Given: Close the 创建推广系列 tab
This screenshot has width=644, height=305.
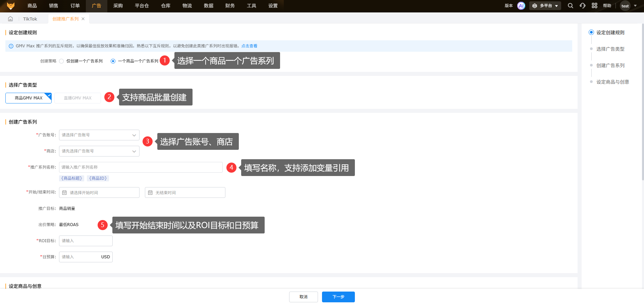Looking at the screenshot, I should [x=83, y=19].
